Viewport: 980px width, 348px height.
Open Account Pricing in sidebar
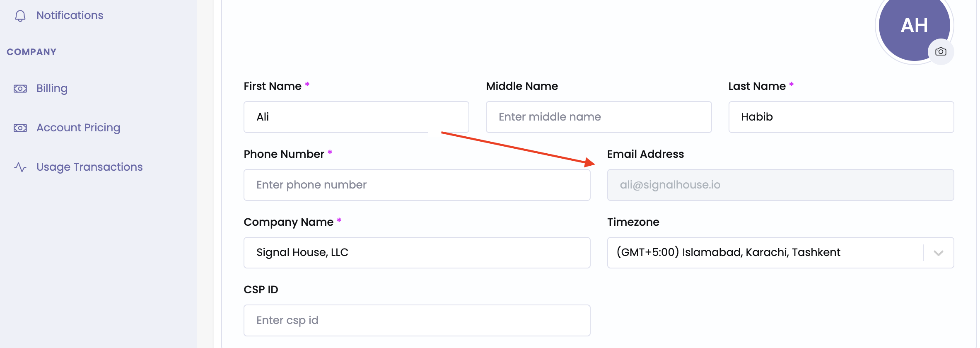[x=78, y=128]
